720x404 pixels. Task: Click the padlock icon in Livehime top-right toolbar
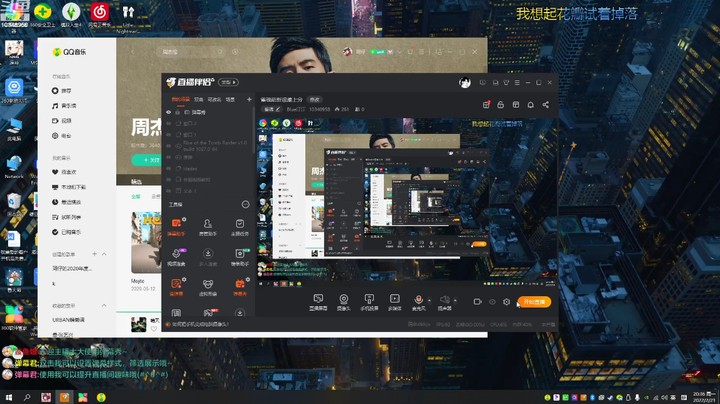501,105
